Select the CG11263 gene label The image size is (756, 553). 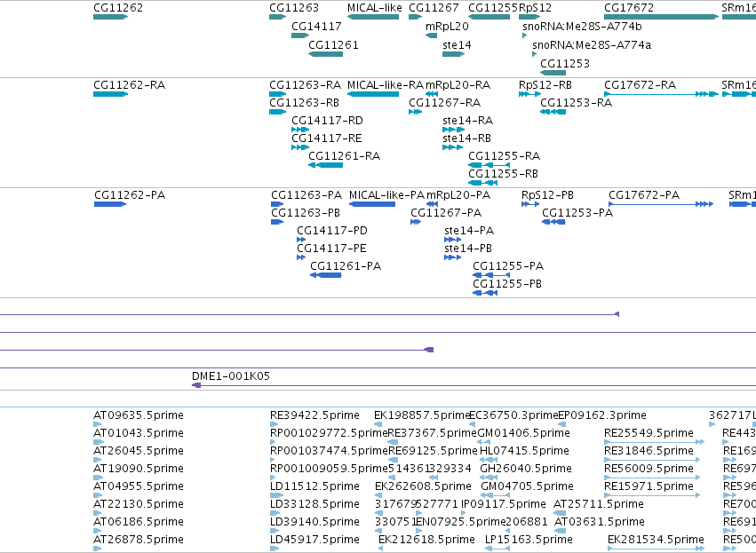point(294,8)
